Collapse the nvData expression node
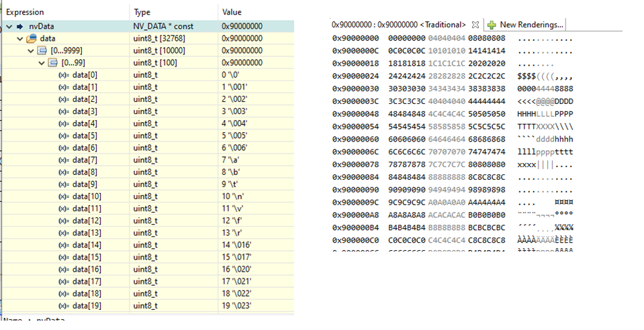The image size is (644, 330). (x=9, y=27)
